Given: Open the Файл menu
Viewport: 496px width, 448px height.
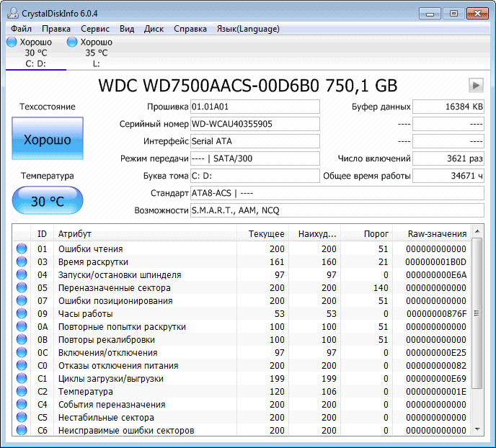Looking at the screenshot, I should tap(21, 29).
